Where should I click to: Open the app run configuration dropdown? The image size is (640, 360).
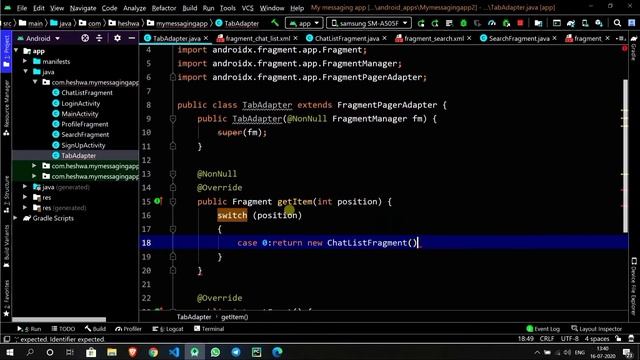[304, 23]
